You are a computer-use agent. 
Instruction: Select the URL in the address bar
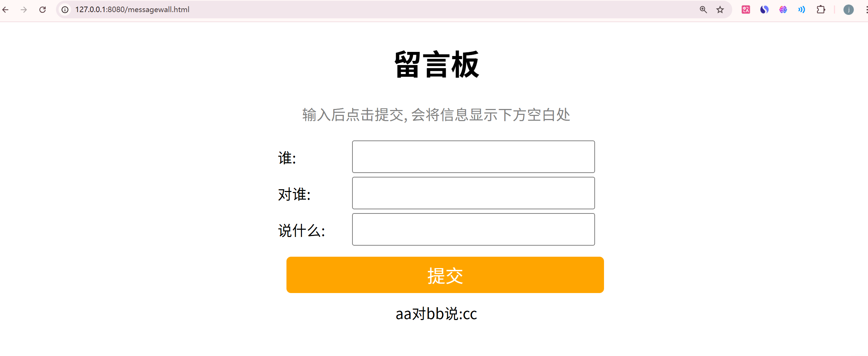click(132, 10)
